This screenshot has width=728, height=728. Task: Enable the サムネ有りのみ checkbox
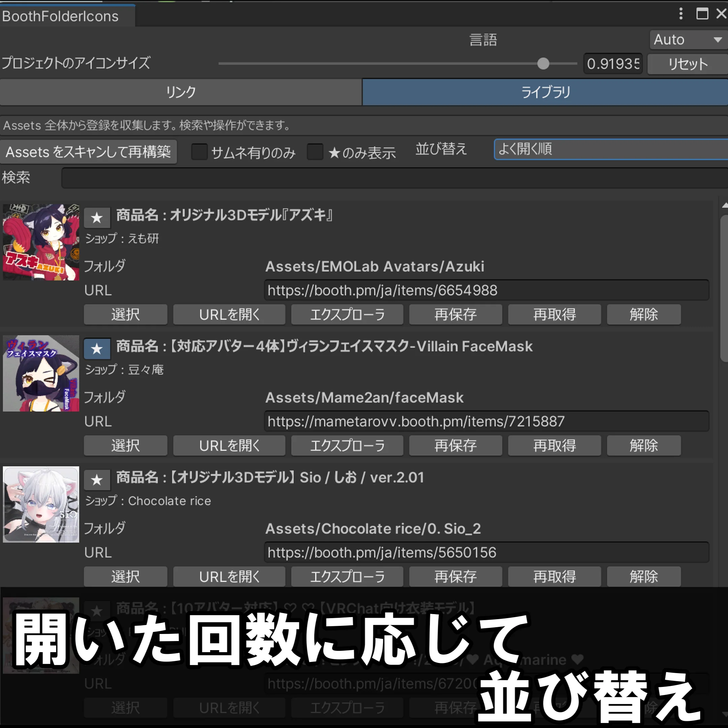[199, 152]
